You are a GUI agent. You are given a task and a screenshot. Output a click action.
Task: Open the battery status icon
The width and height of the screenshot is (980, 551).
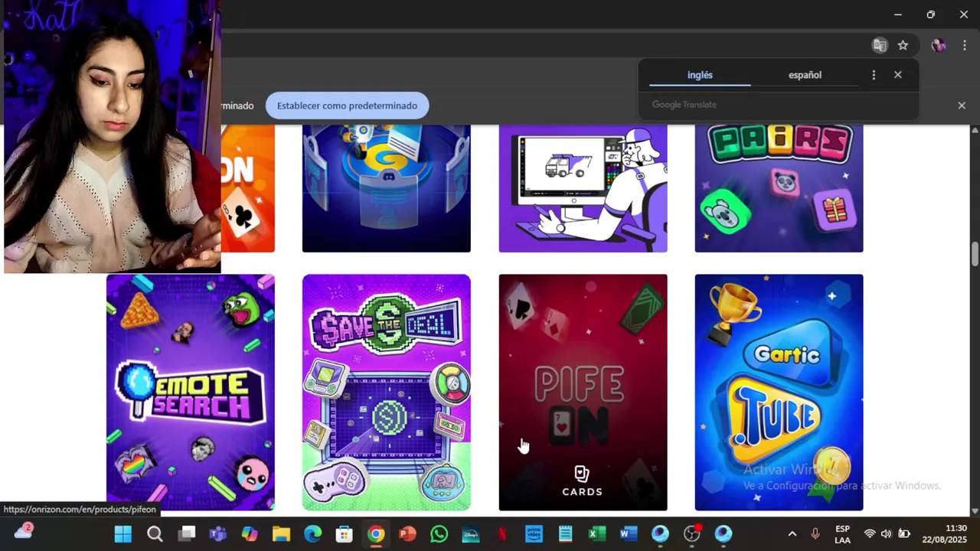click(904, 533)
